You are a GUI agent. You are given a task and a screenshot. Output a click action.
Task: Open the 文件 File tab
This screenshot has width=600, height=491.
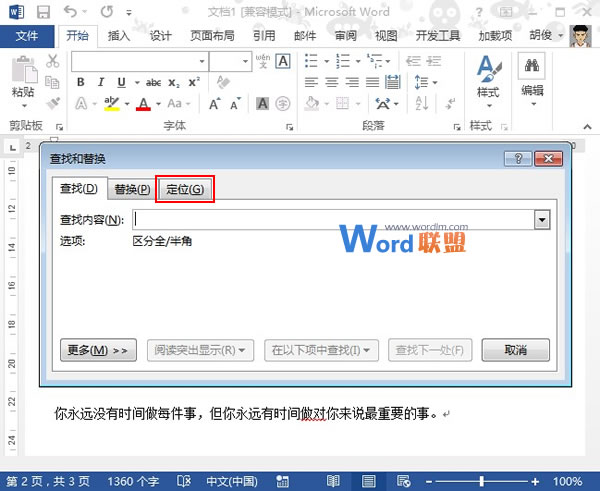click(x=27, y=36)
